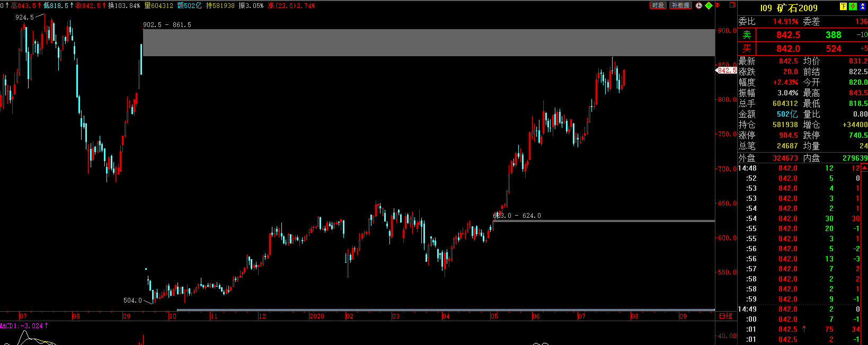Viewport: 868px width, 345px height.
Task: Click the 504.0 low price label
Action: (132, 300)
